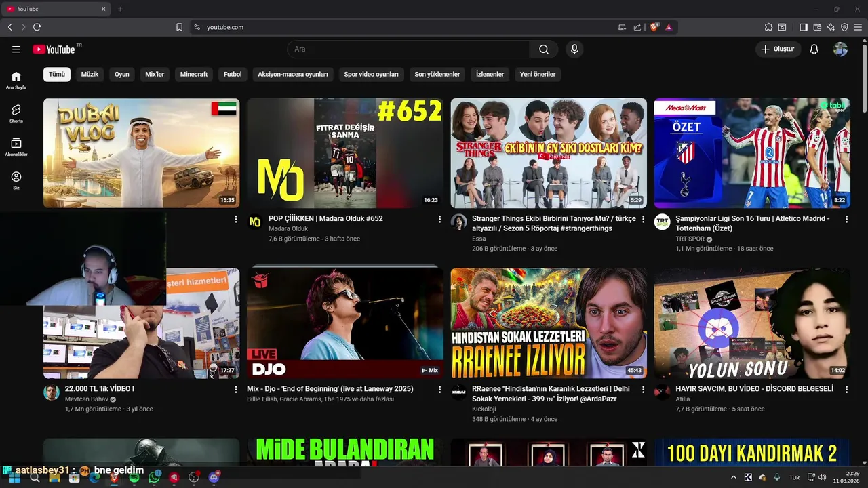Open Abonelikler in the sidebar
The height and width of the screenshot is (488, 868).
pyautogui.click(x=16, y=147)
